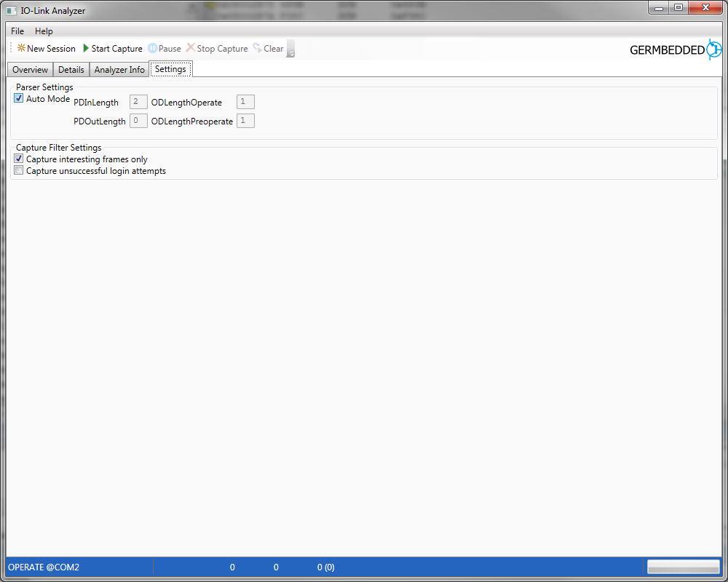Viewport: 728px width, 582px height.
Task: Uncheck Capture interesting frames only
Action: [19, 159]
